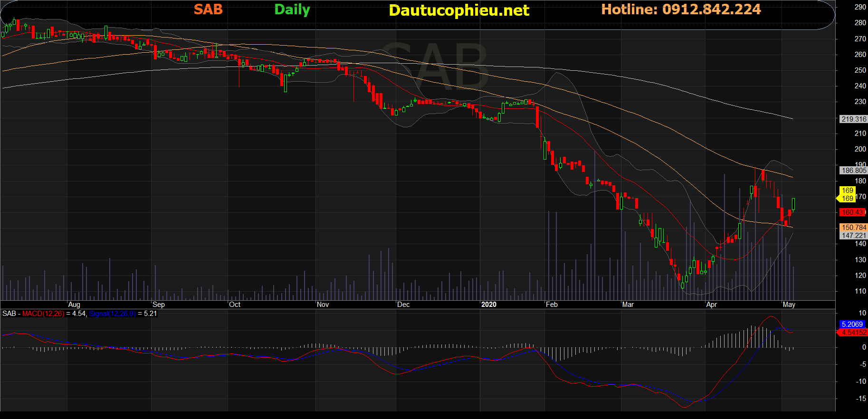This screenshot has height=419, width=868.
Task: Click the 2020 year timeline marker
Action: click(489, 305)
